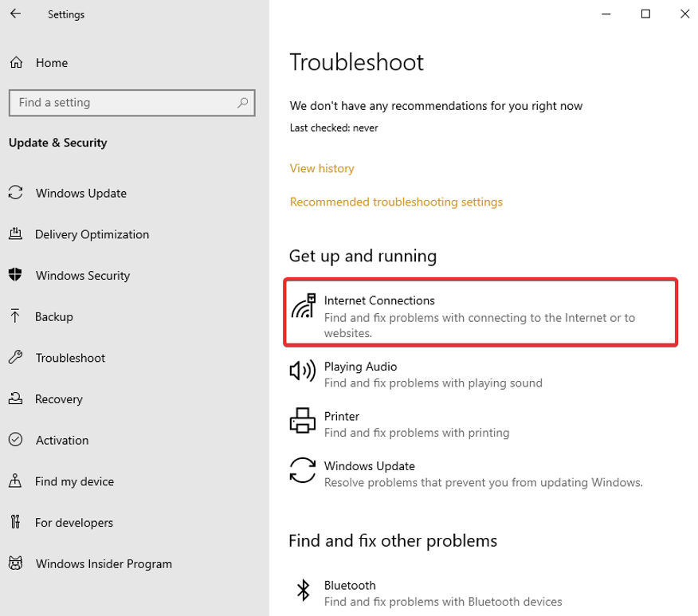Click the Windows Security shield icon
698x616 pixels.
[17, 275]
